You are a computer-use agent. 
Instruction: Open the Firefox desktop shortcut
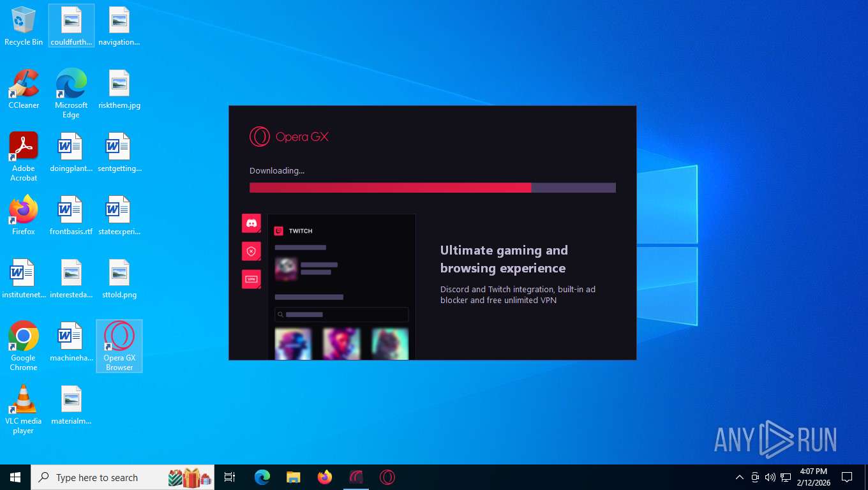[x=24, y=216]
